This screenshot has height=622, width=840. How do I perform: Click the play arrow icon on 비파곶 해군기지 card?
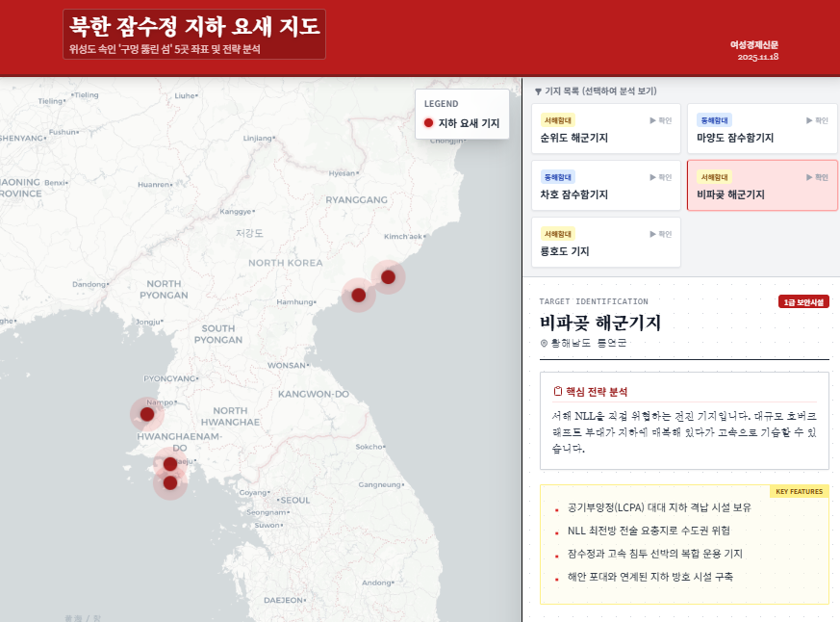pos(808,176)
